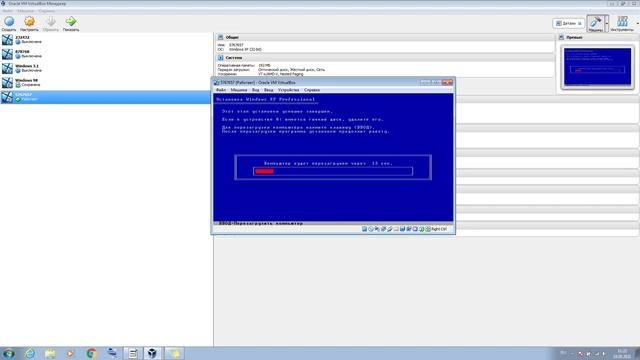Switch to VirtualBox cube taskbar button
The height and width of the screenshot is (360, 640).
click(153, 353)
